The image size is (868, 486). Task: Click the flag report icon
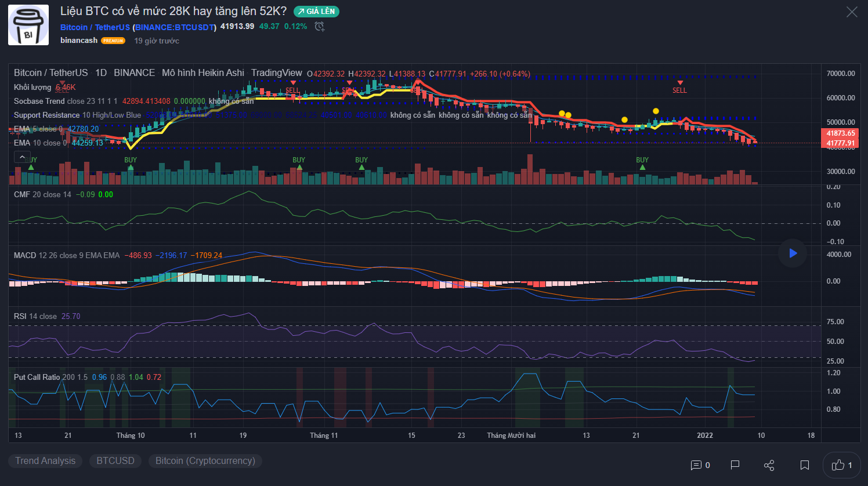(735, 465)
